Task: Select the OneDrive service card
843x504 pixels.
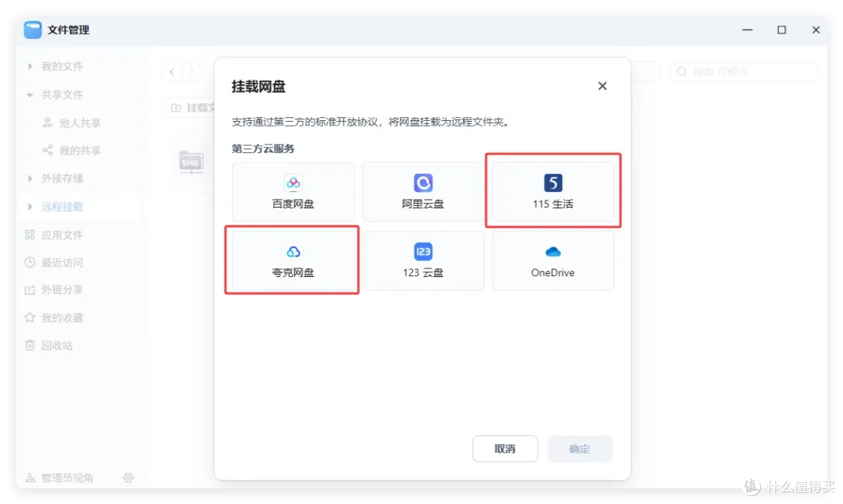Action: point(553,261)
